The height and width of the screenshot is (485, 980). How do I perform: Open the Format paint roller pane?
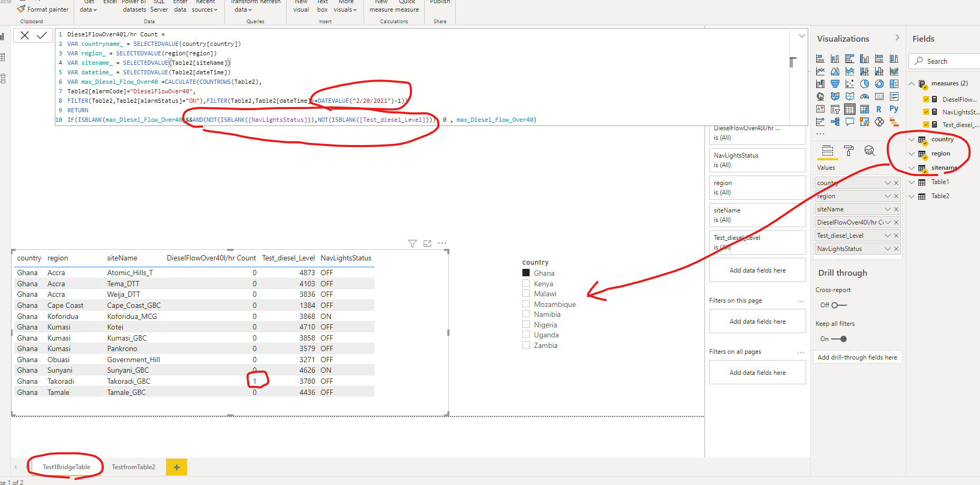point(849,151)
